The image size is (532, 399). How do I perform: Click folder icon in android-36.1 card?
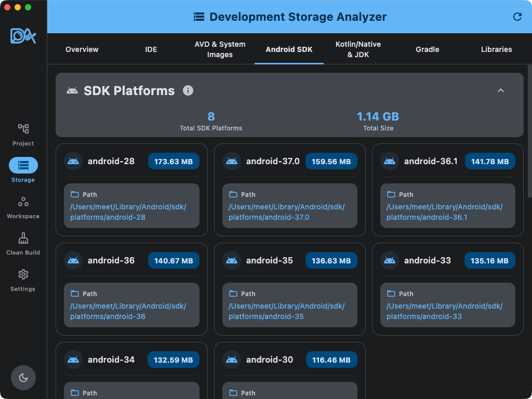(391, 194)
